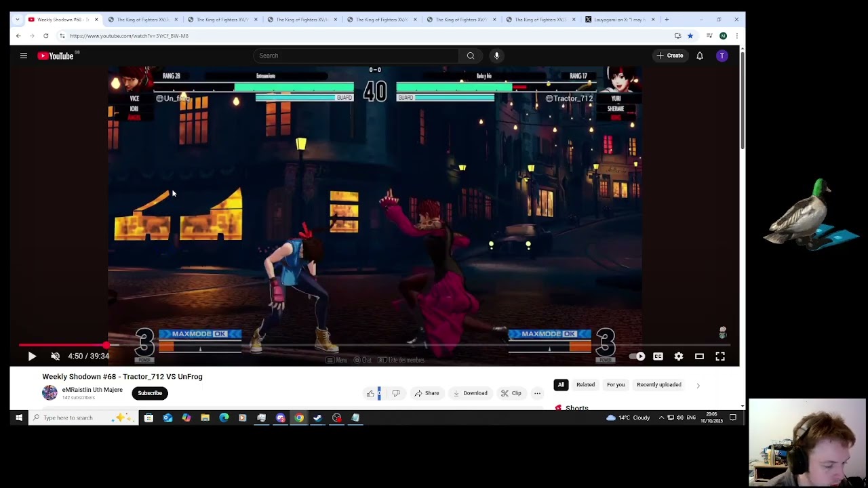The width and height of the screenshot is (868, 488).
Task: Open the taskbar clock and date
Action: (712, 418)
